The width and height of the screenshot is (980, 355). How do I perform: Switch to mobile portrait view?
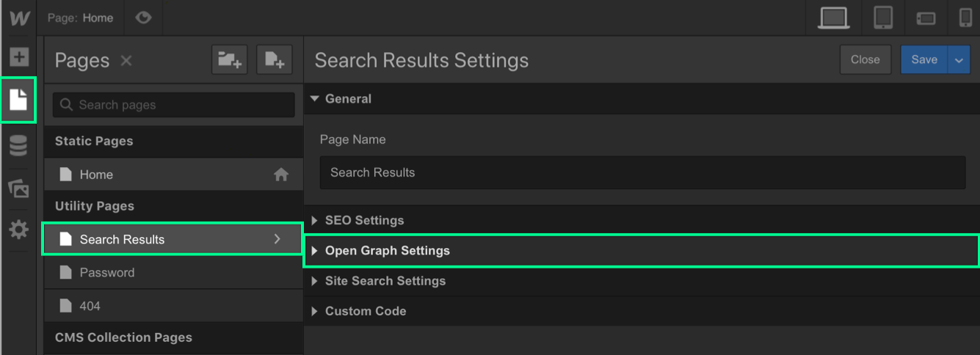pos(965,18)
